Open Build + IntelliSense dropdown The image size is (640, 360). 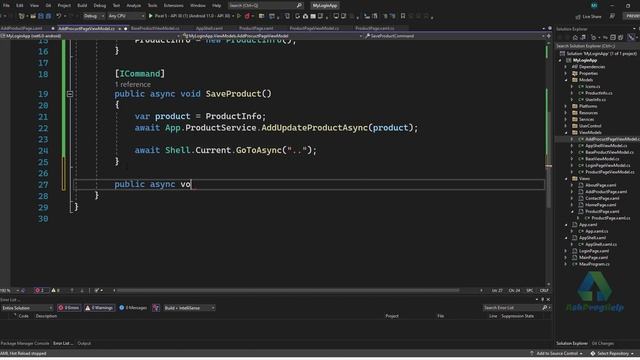click(189, 308)
